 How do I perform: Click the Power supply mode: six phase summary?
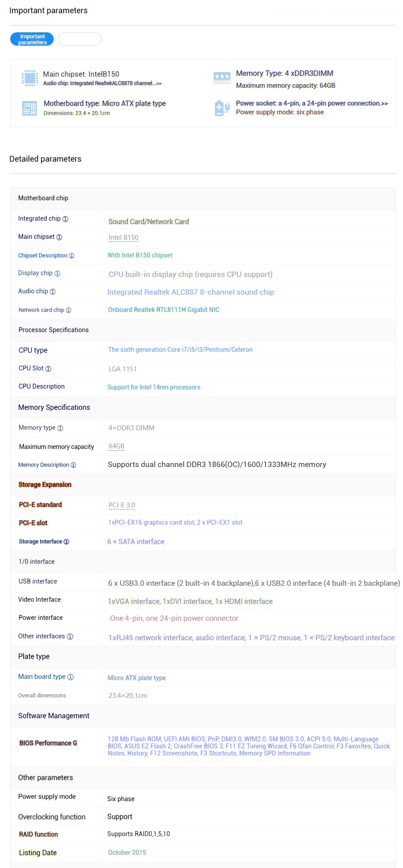(280, 112)
